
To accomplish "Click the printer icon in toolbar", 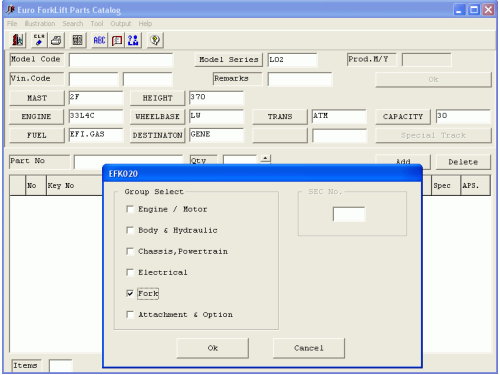I will point(56,40).
